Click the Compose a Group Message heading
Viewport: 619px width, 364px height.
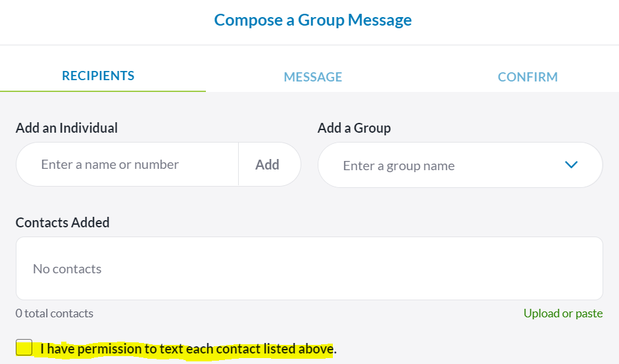[x=313, y=20]
